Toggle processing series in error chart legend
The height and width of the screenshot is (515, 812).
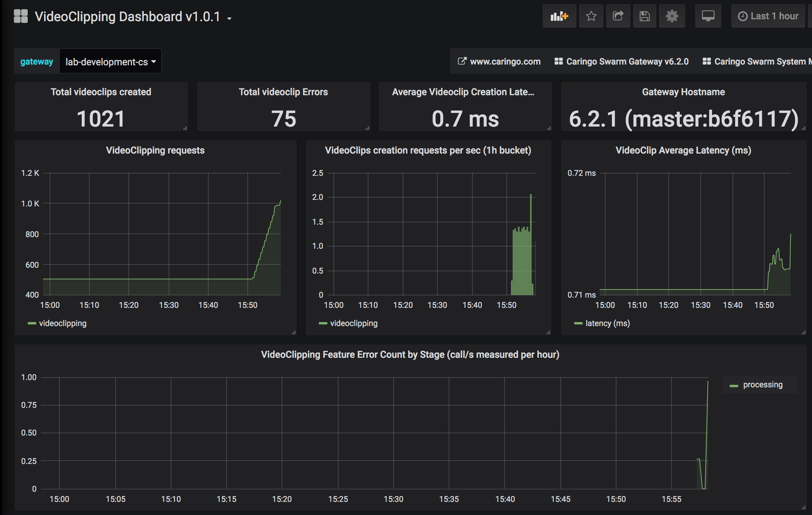click(762, 385)
